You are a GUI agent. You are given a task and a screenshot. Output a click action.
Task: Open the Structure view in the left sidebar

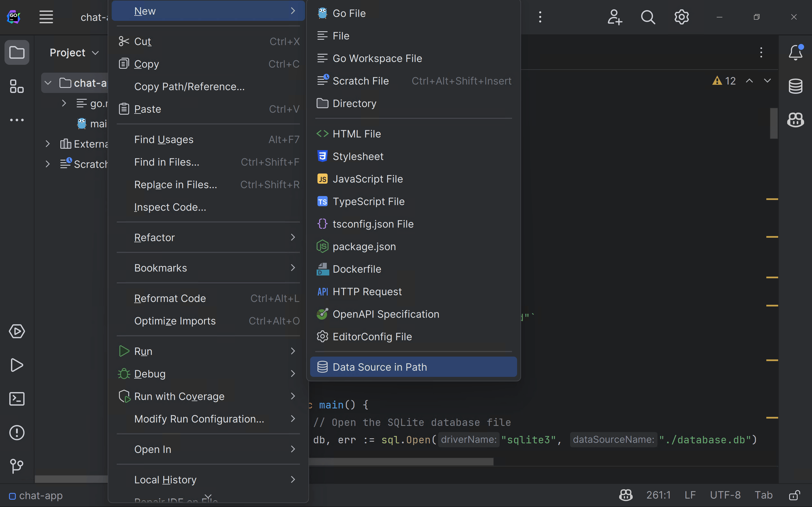17,86
